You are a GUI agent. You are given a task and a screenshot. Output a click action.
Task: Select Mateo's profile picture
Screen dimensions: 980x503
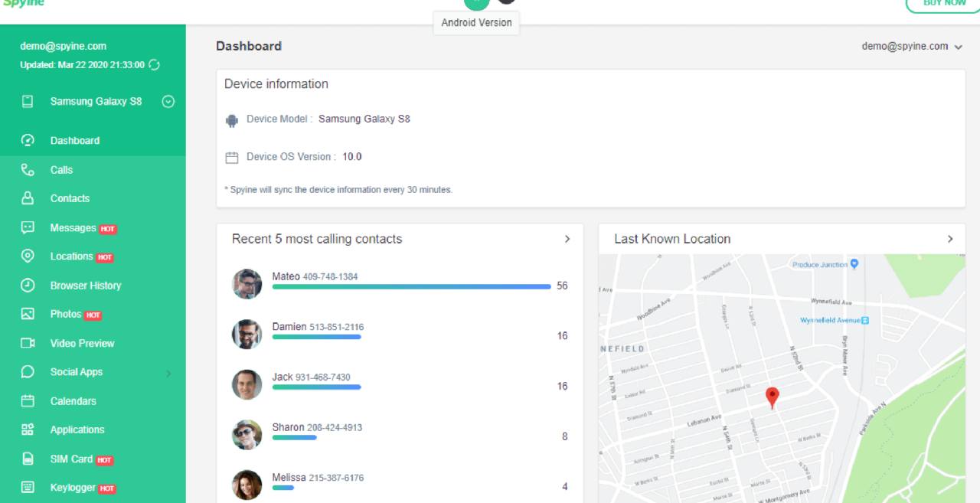pos(247,284)
